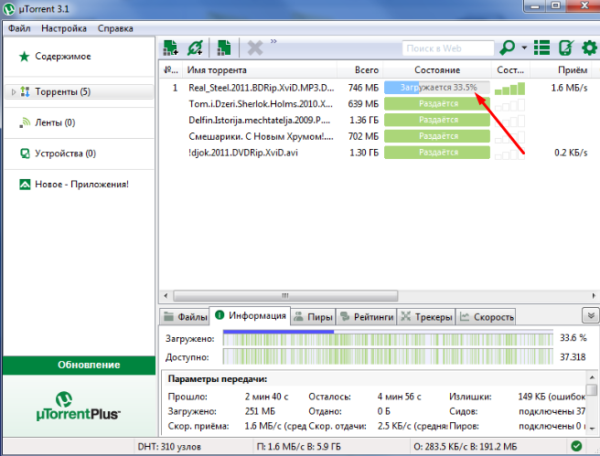Switch to the Файлы tab

(185, 317)
